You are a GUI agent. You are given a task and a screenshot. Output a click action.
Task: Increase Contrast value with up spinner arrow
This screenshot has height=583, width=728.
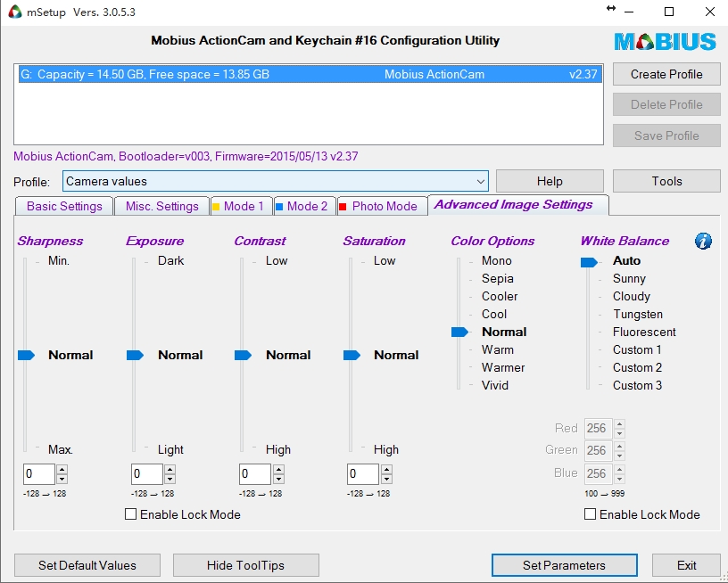click(x=278, y=469)
